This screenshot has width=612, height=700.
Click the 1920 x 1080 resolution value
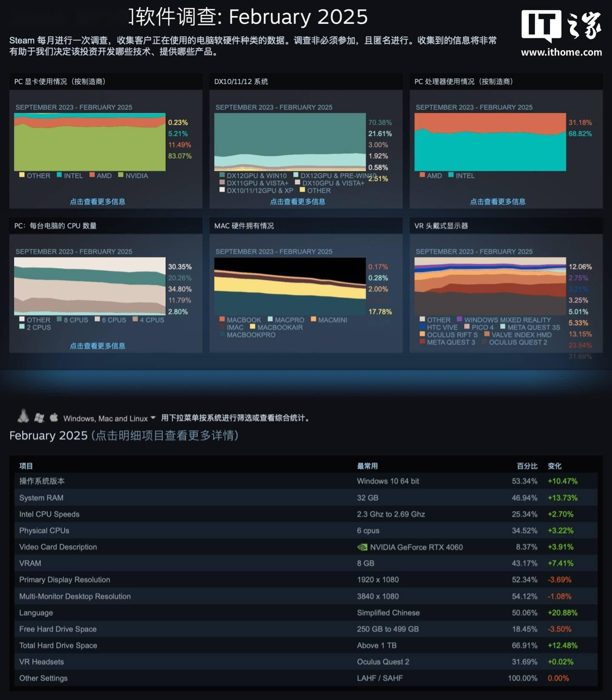tap(378, 580)
